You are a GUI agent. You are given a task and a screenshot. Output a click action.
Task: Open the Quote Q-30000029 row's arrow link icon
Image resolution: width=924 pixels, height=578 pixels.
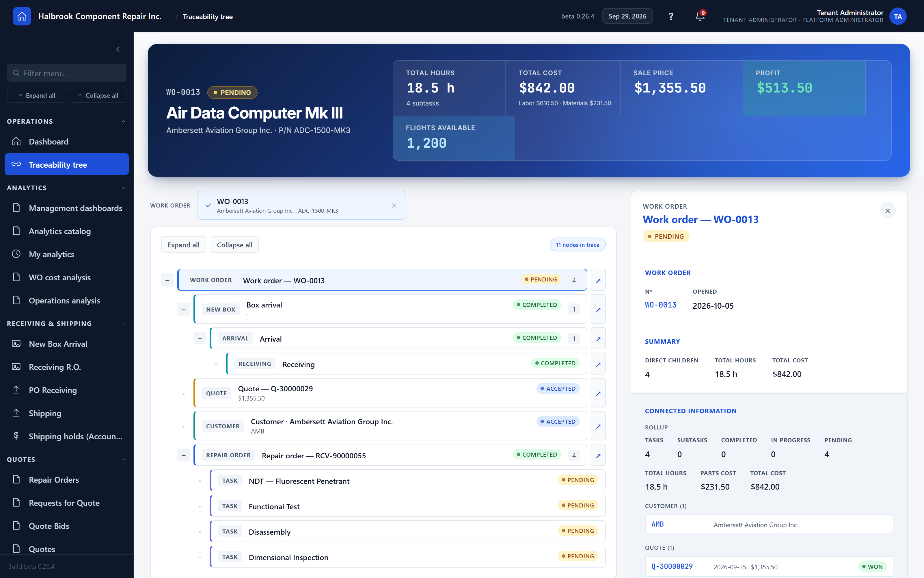[598, 393]
